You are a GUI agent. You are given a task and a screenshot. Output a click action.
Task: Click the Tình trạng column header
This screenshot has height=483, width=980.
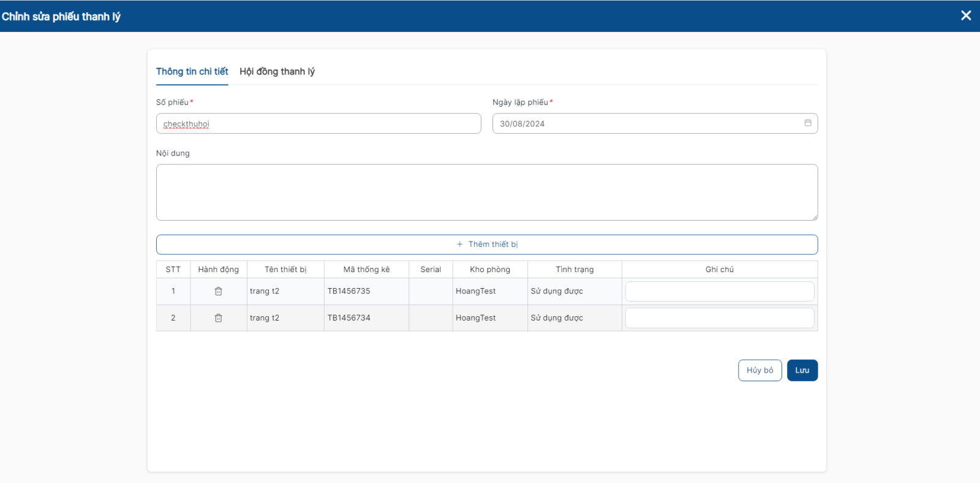(x=575, y=270)
